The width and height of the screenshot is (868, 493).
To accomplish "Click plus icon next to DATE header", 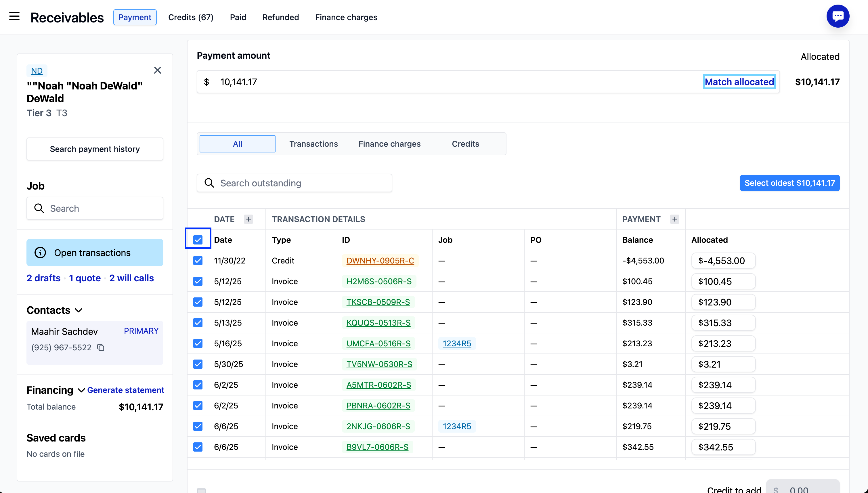I will [248, 219].
